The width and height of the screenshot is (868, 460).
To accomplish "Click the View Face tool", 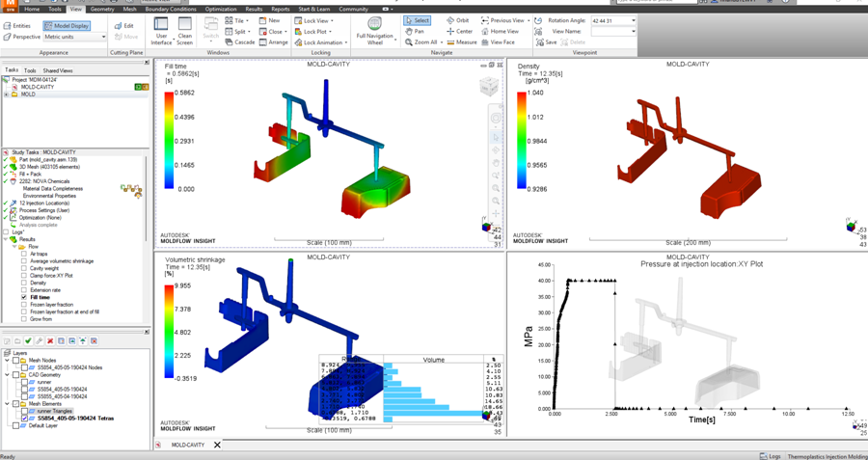I will pos(498,42).
